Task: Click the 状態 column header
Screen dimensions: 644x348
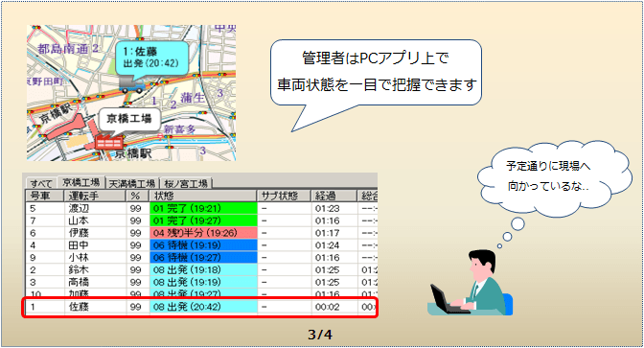Action: 203,196
